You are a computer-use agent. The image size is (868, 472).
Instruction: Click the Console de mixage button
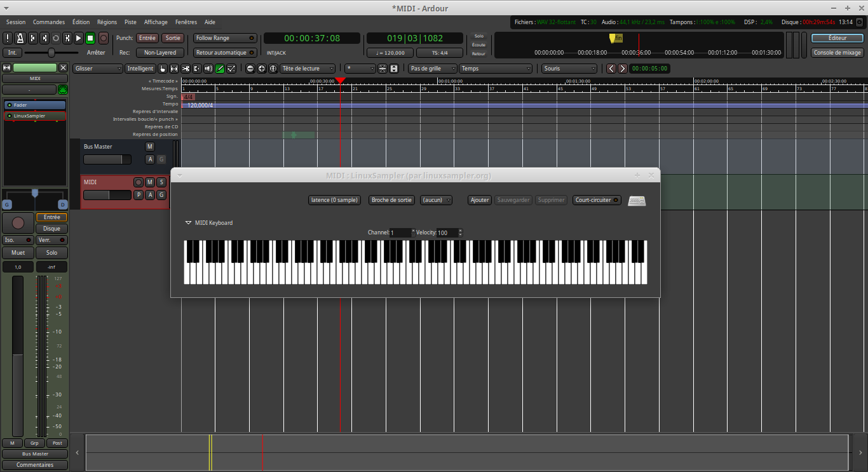(x=837, y=53)
